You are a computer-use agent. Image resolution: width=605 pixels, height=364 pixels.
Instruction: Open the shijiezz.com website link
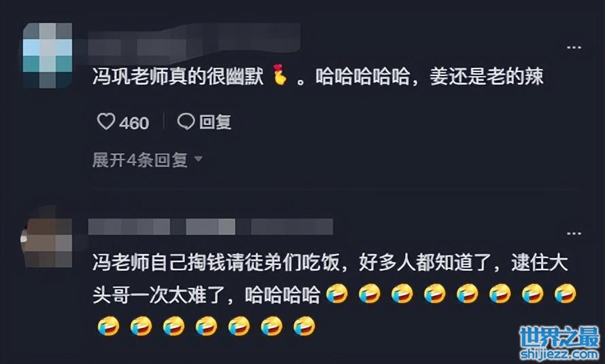pos(559,354)
